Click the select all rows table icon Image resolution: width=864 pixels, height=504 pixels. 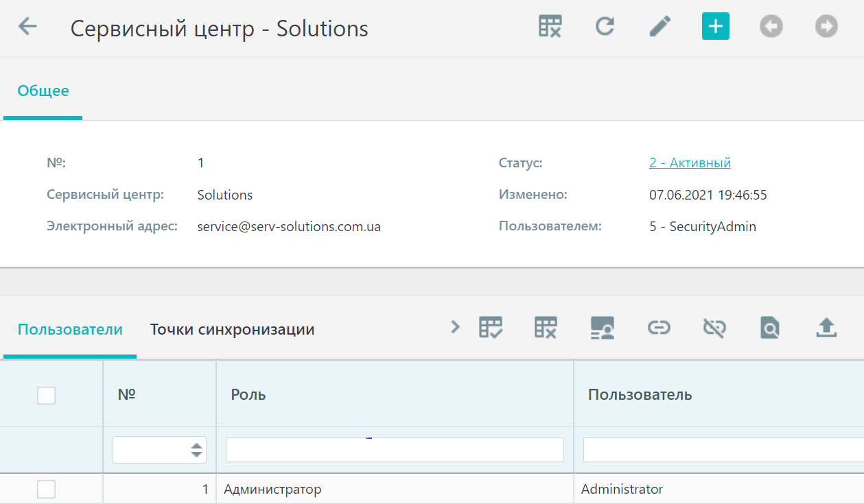coord(490,328)
